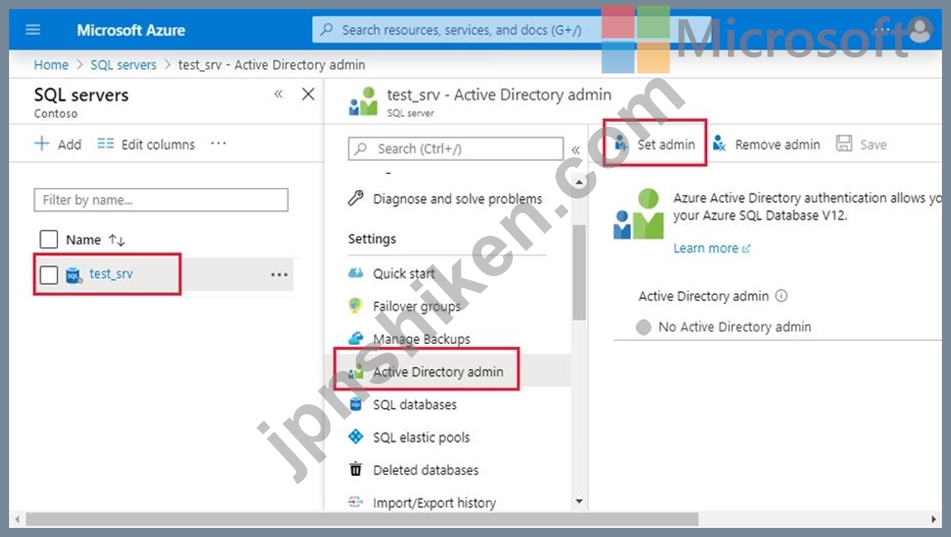Click the SQL databases icon
The image size is (951, 537).
(356, 404)
